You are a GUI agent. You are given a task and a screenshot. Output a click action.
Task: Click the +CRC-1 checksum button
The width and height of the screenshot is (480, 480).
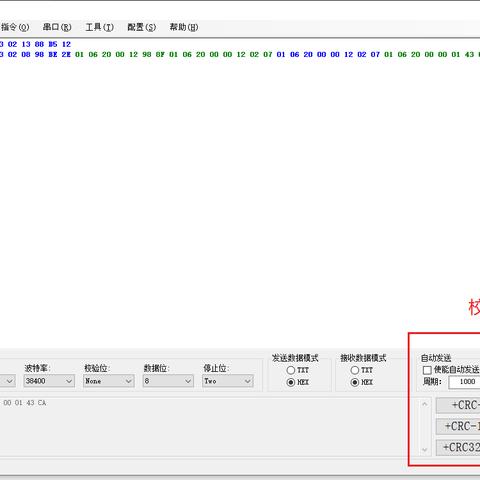pyautogui.click(x=458, y=426)
